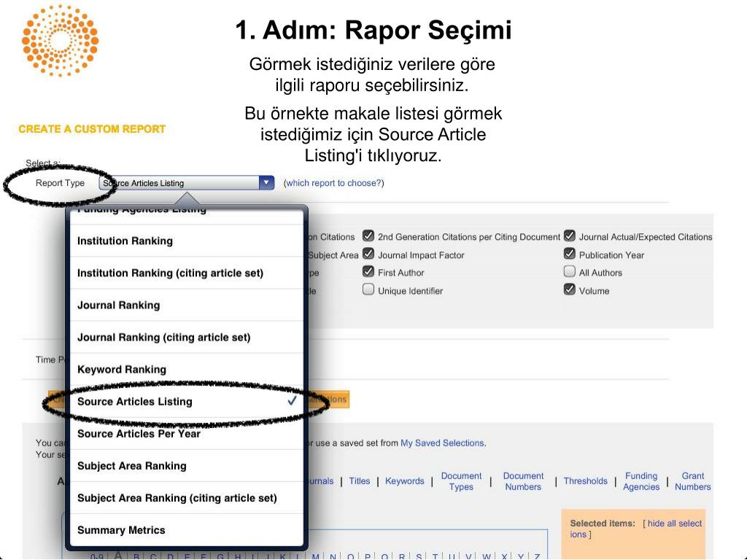Uncheck 2nd Generation Citations per Citing Document

(x=368, y=236)
